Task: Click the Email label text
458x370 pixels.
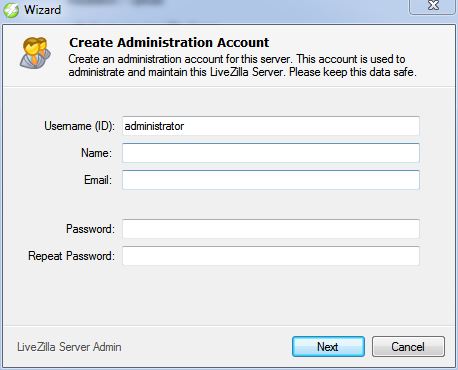Action: tap(98, 180)
